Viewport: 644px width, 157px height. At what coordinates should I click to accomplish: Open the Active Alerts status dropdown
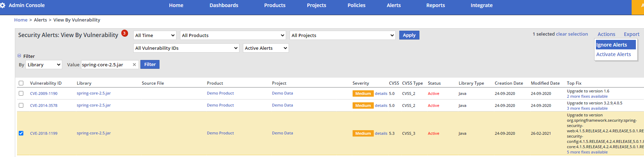tap(266, 48)
